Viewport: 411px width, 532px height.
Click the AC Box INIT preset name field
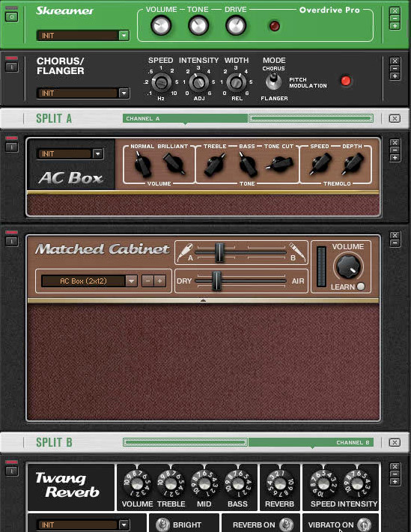point(65,153)
